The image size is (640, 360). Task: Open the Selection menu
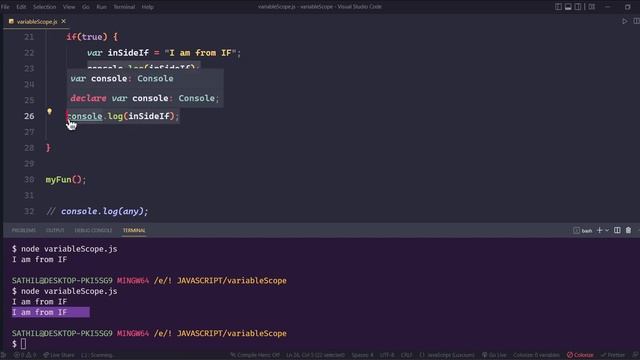[44, 7]
